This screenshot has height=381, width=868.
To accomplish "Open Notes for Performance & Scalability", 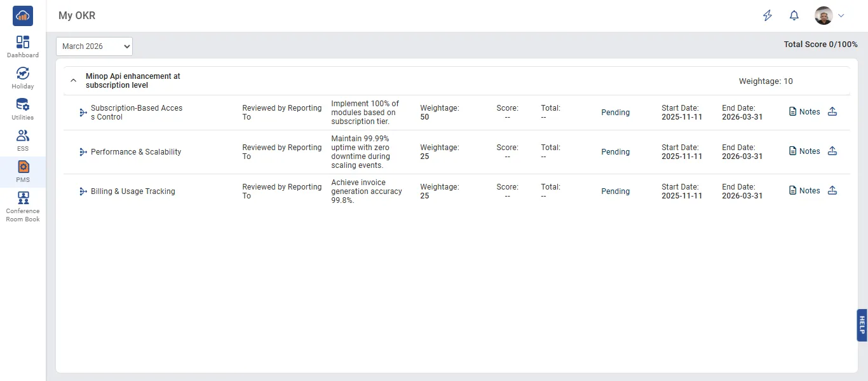I will (x=792, y=151).
